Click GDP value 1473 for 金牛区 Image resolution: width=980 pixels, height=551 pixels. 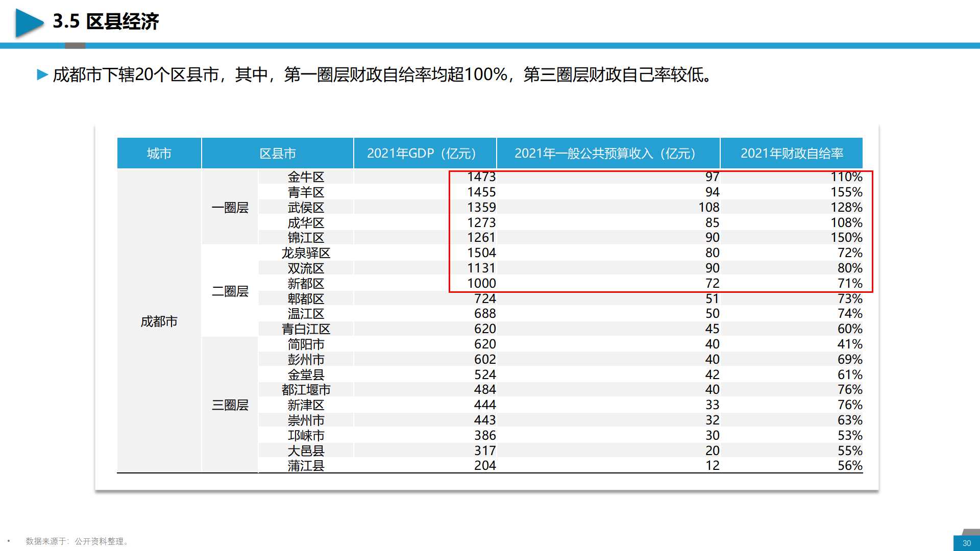coord(481,177)
